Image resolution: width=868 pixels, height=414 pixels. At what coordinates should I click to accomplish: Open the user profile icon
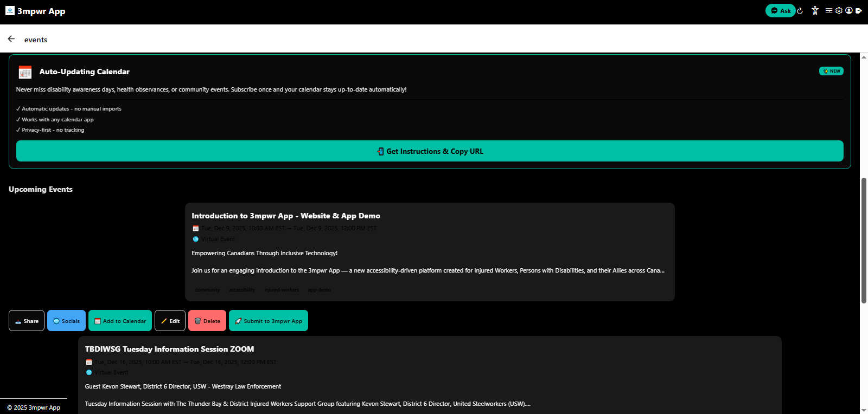click(849, 11)
